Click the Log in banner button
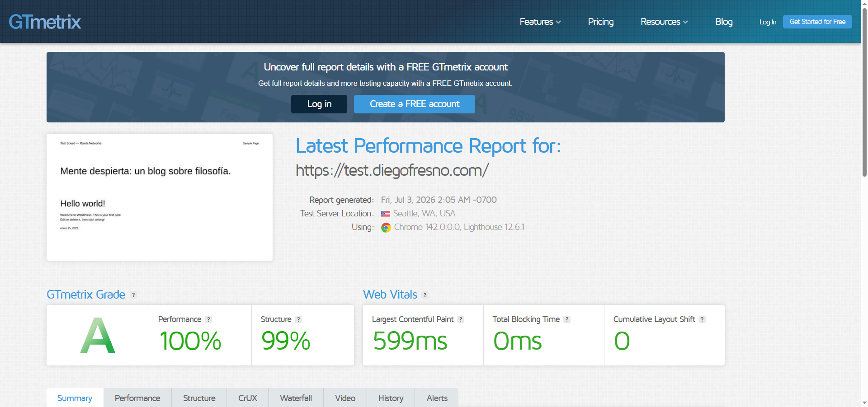The image size is (868, 407). [x=319, y=104]
